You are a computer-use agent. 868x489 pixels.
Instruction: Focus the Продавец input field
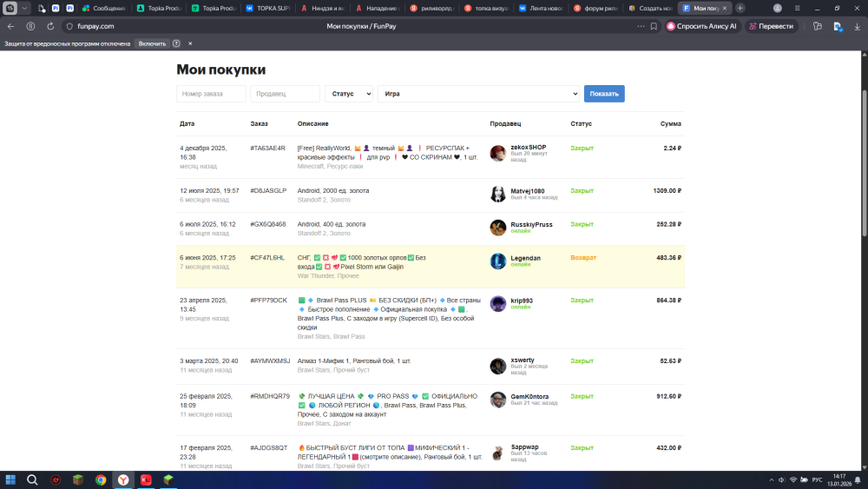285,94
